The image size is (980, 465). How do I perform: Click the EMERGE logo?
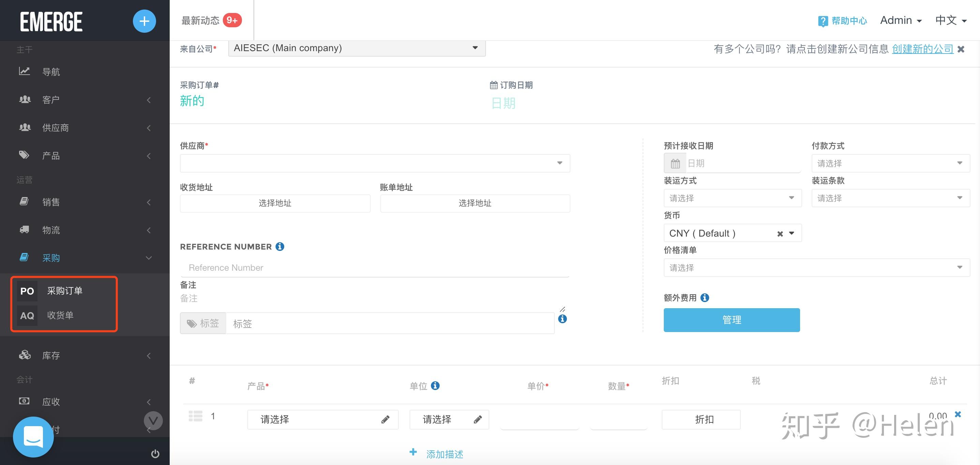click(x=51, y=22)
